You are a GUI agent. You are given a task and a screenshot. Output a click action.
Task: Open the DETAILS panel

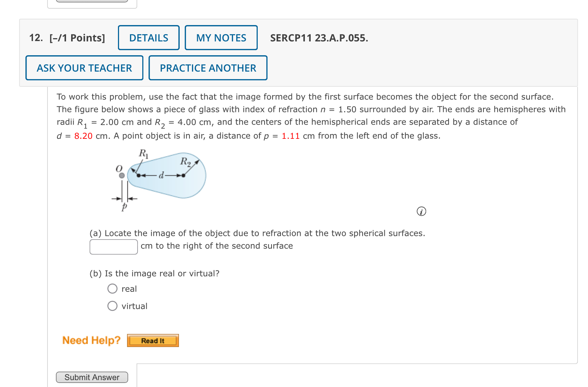pyautogui.click(x=148, y=38)
